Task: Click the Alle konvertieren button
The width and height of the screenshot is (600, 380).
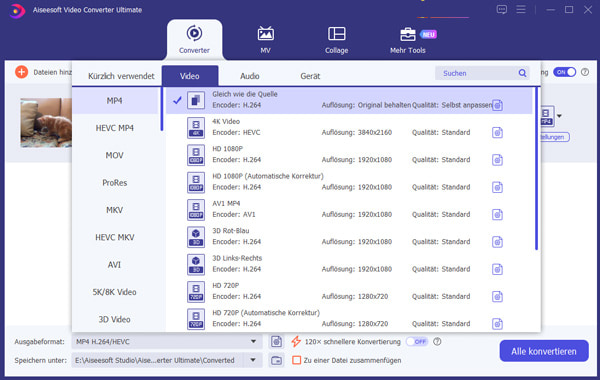Action: [x=544, y=351]
